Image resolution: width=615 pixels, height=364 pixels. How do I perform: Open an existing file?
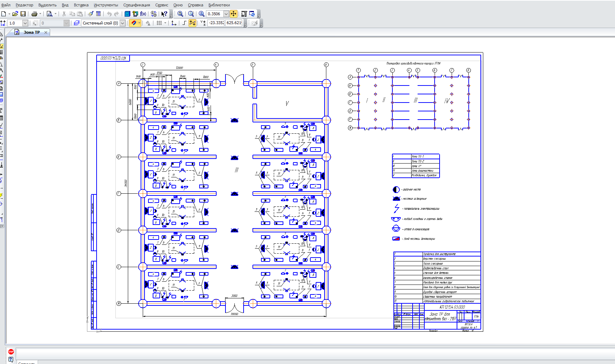pos(15,14)
